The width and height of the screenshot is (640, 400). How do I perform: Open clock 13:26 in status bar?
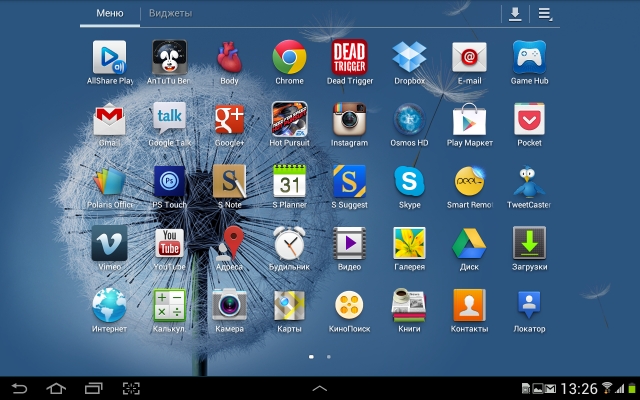[x=579, y=388]
